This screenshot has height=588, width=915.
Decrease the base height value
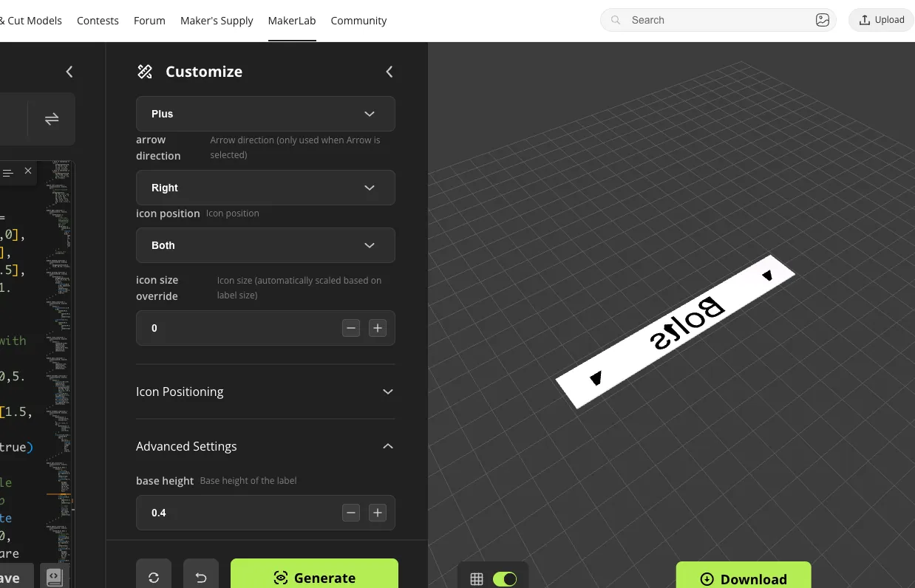tap(351, 513)
